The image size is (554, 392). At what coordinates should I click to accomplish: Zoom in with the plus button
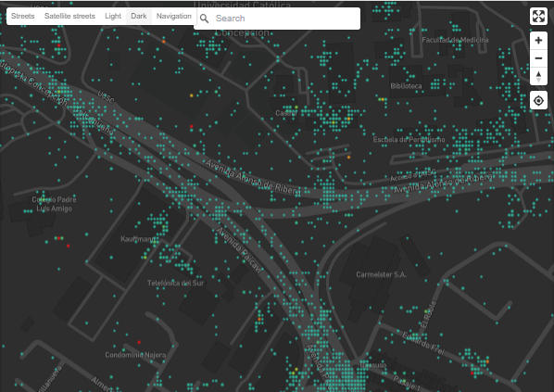(x=538, y=40)
